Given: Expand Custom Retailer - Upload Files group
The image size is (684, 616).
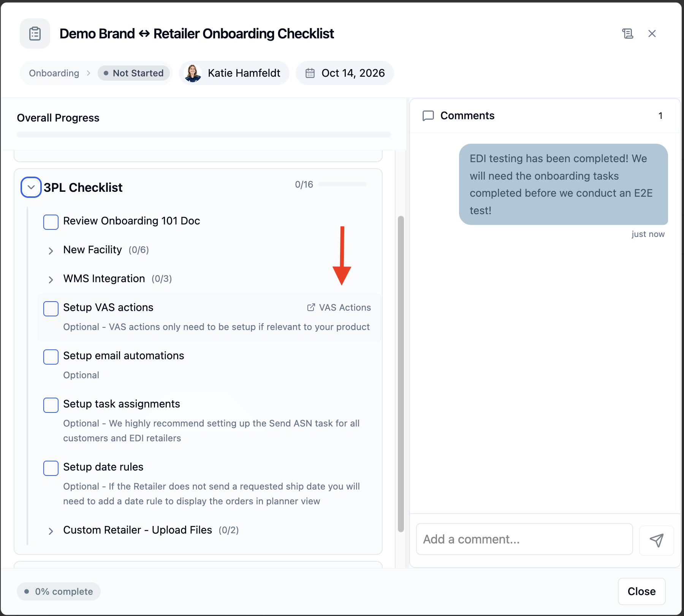Looking at the screenshot, I should pyautogui.click(x=51, y=531).
